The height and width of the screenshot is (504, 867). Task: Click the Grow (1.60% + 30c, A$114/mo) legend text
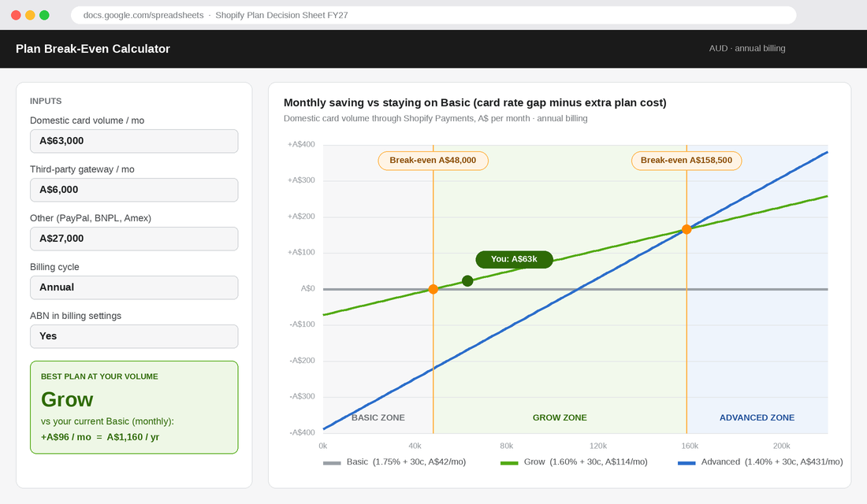(586, 462)
